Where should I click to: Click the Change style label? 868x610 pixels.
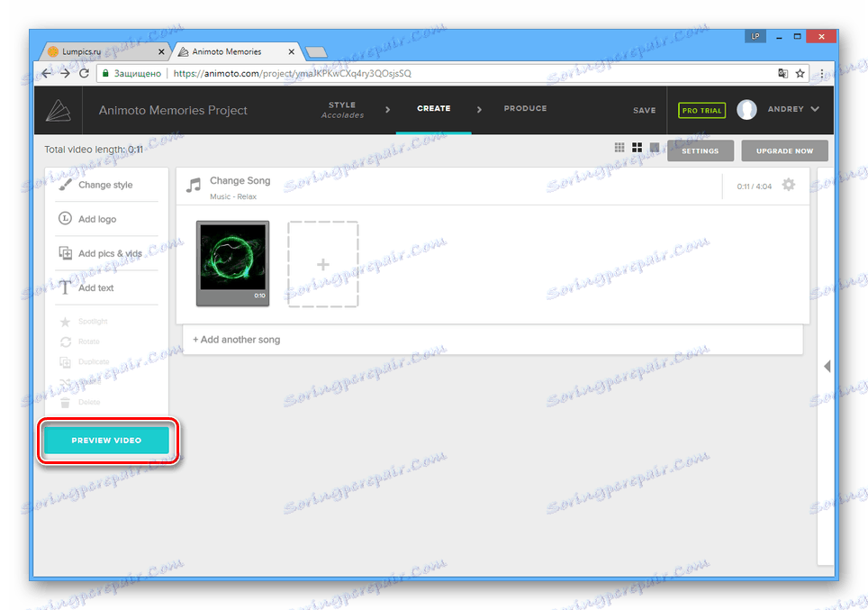coord(105,185)
